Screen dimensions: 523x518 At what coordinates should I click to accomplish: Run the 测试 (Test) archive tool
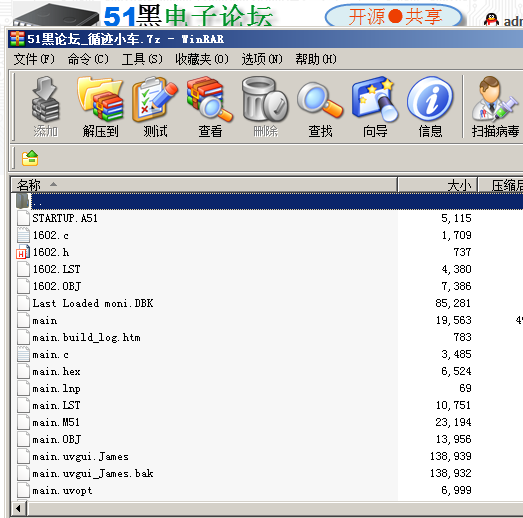(155, 107)
